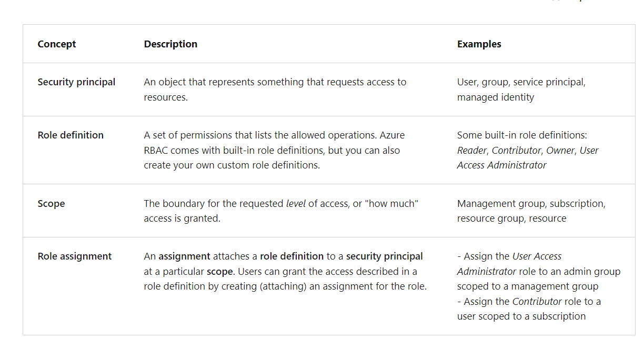Click "scoped to a management group" text

(x=527, y=286)
